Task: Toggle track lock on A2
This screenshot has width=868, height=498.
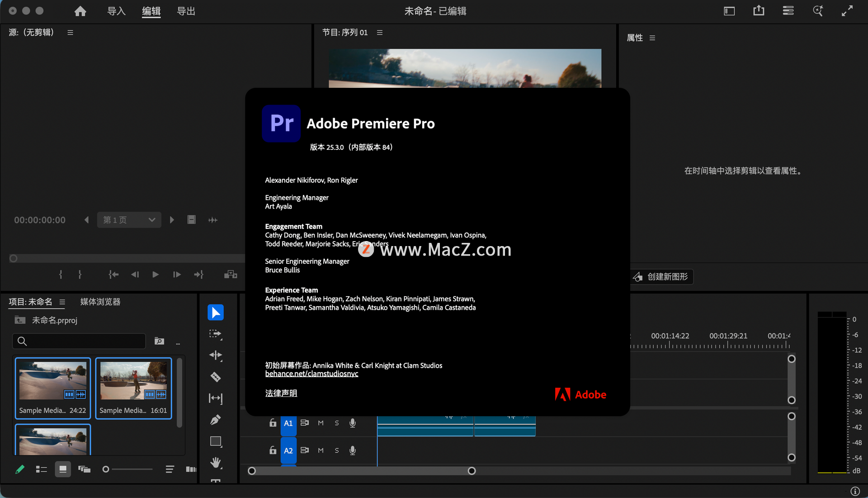Action: tap(273, 451)
